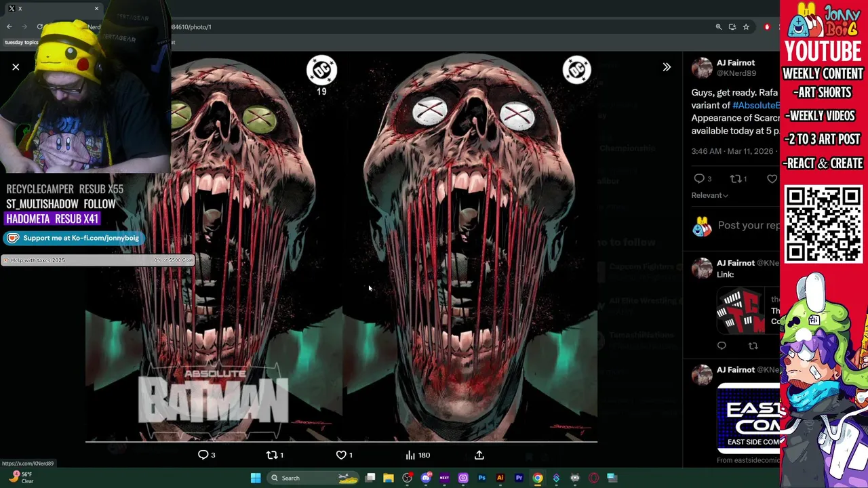Viewport: 868px width, 488px height.
Task: Close the X browser tab
Action: pyautogui.click(x=96, y=8)
